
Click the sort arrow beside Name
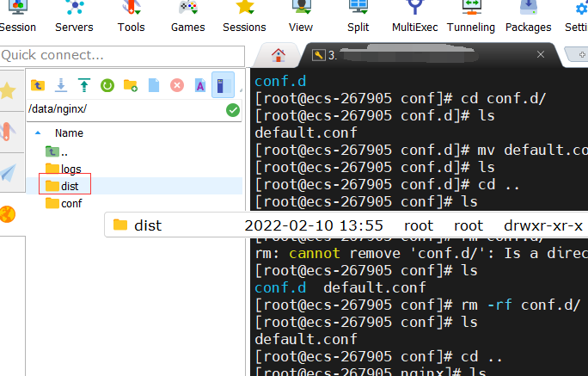[38, 133]
